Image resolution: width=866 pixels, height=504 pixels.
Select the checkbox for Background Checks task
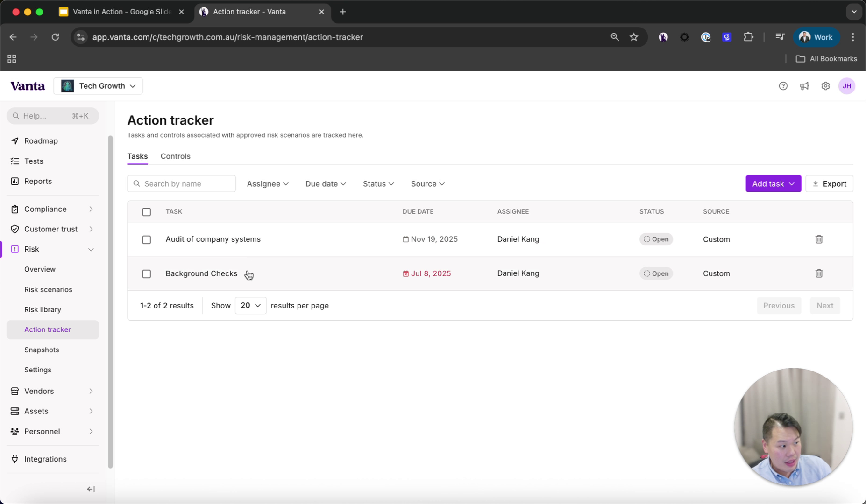(146, 273)
